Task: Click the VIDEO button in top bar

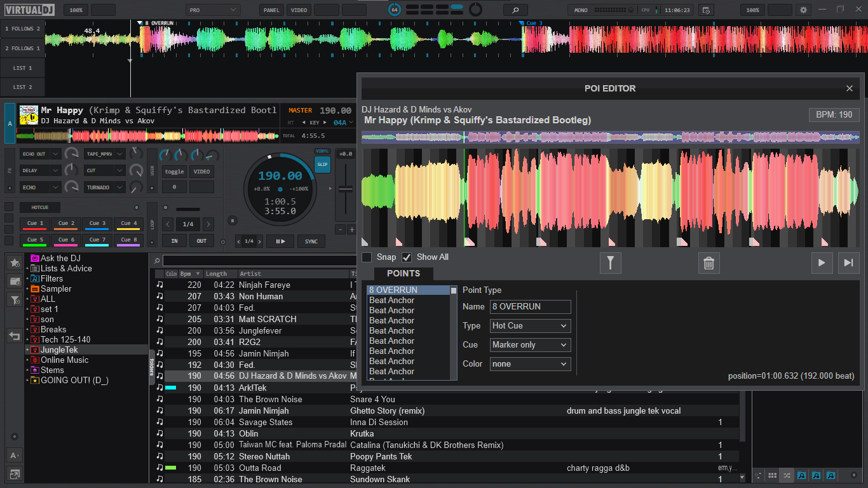Action: (x=299, y=10)
